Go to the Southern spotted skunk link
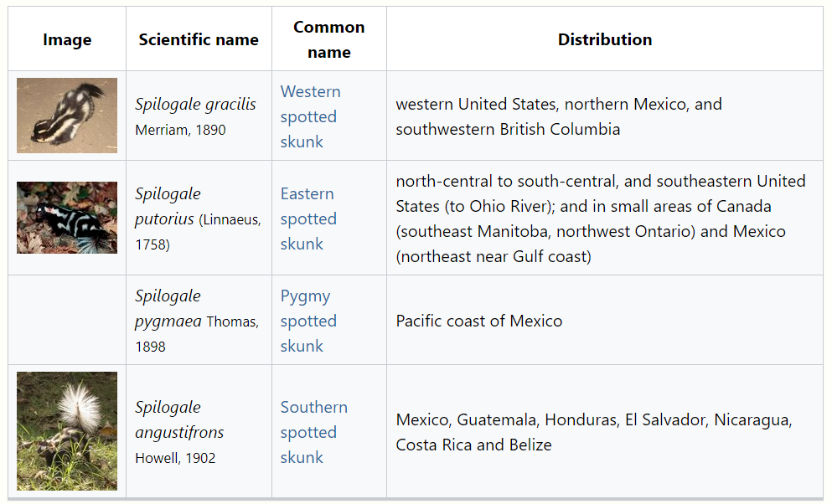 (x=313, y=432)
